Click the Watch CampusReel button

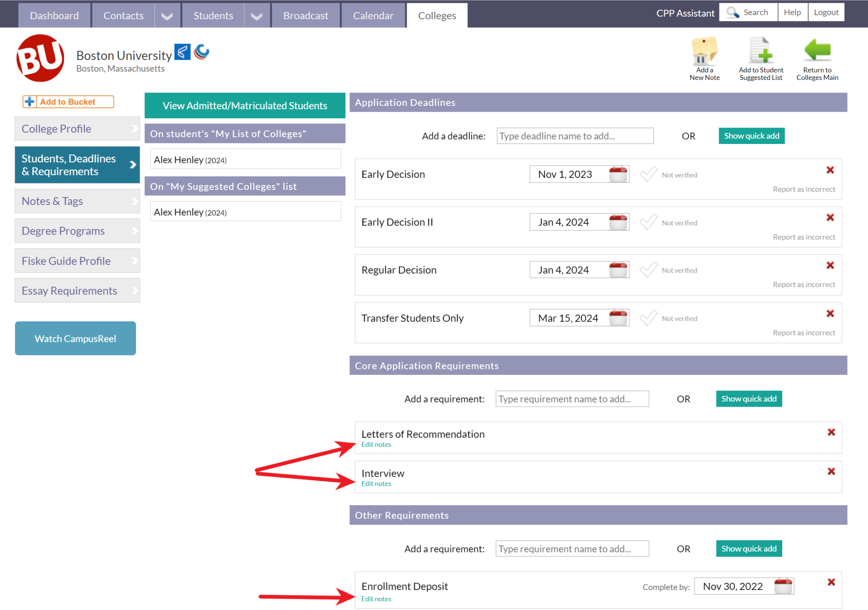(75, 338)
